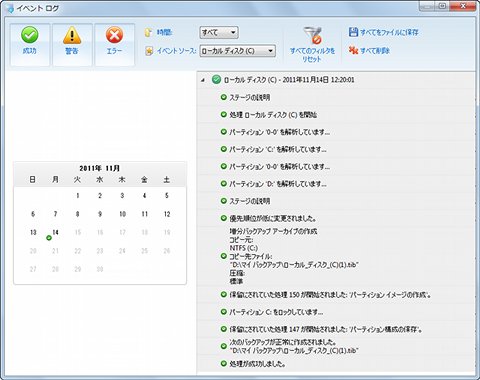Select day 10 in the calendar
The height and width of the screenshot is (380, 480).
click(122, 214)
